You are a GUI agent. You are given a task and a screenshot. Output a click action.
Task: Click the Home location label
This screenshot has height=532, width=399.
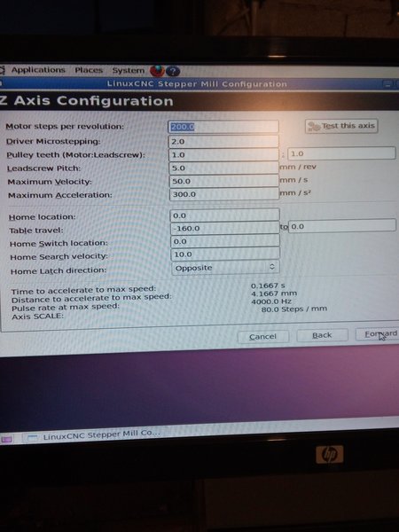(x=43, y=217)
